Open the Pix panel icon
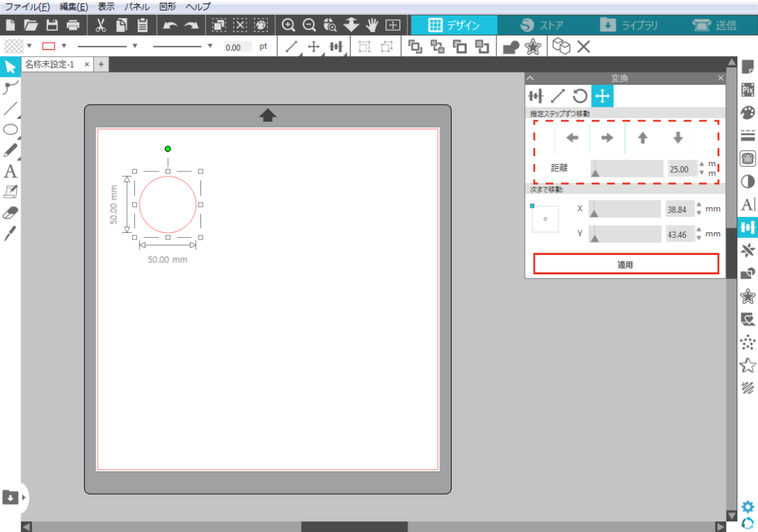The width and height of the screenshot is (758, 532). coord(748,89)
